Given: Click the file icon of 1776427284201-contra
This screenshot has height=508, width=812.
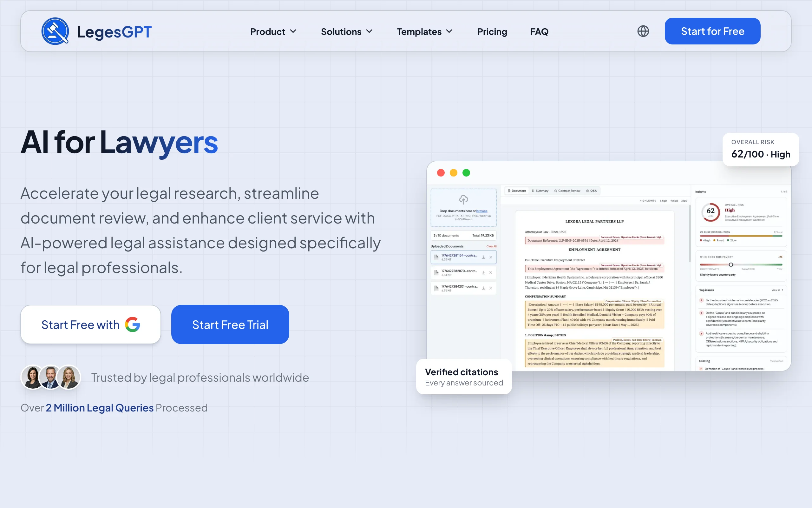Looking at the screenshot, I should (436, 288).
